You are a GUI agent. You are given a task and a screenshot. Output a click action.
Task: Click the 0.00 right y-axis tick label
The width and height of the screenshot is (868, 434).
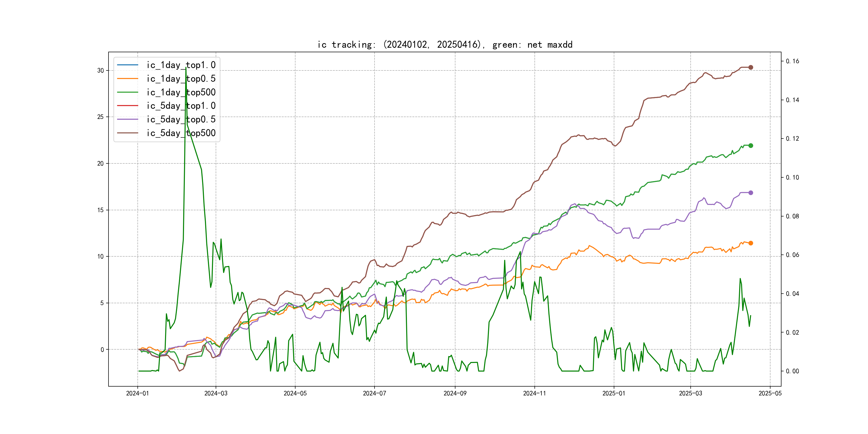point(792,371)
